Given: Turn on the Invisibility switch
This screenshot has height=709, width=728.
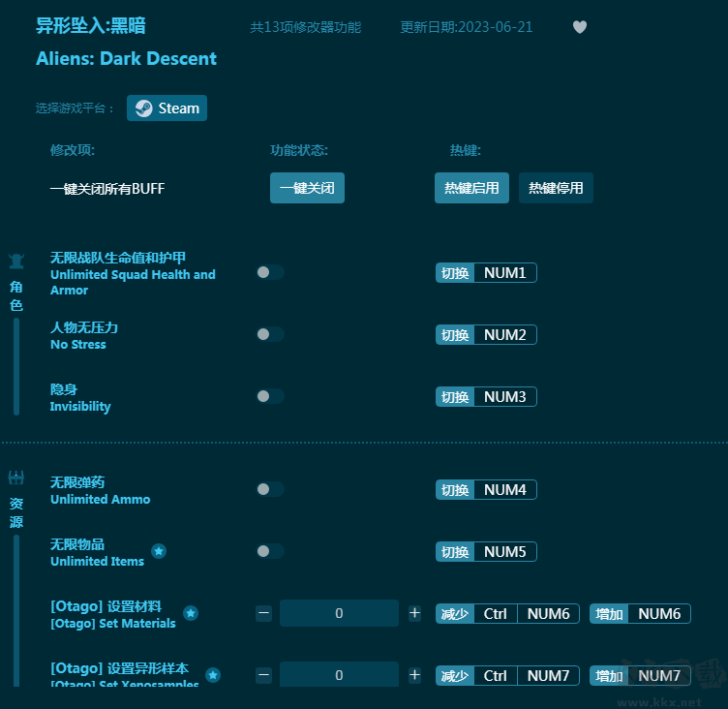Looking at the screenshot, I should click(270, 396).
